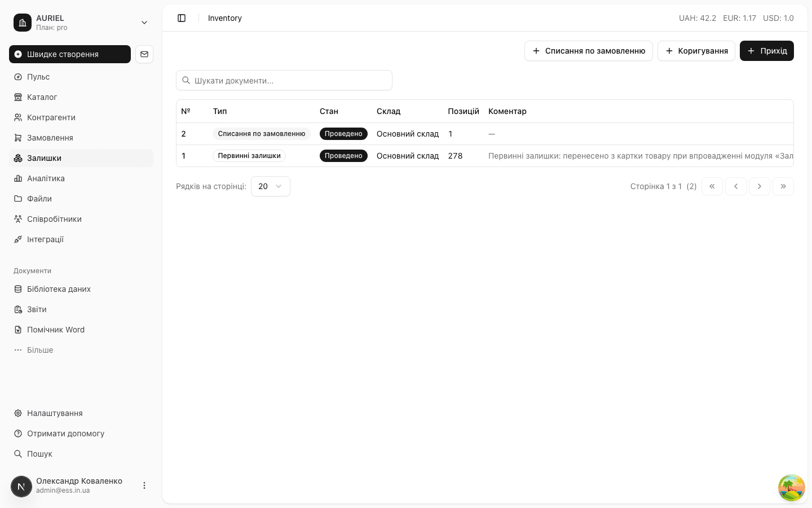Toggle the sidebar panel icon
This screenshot has width=812, height=508.
tap(182, 18)
